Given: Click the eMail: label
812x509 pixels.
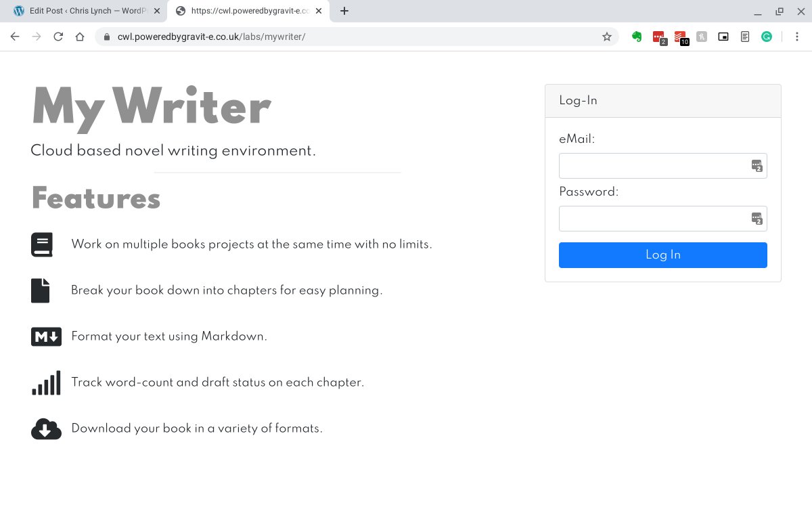Looking at the screenshot, I should click(577, 139).
